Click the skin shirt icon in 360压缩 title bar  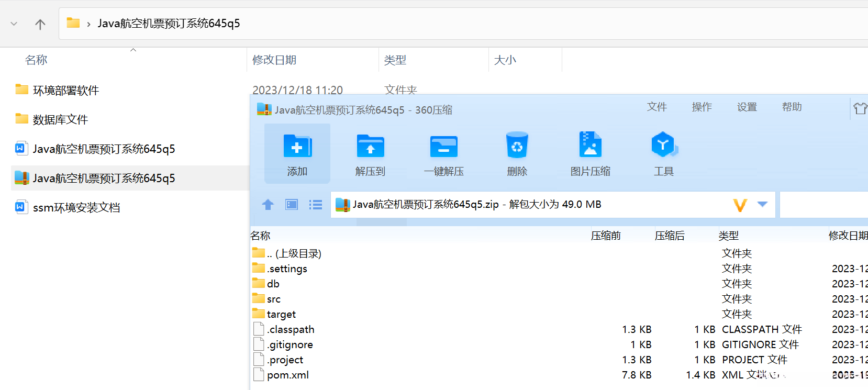pyautogui.click(x=860, y=108)
